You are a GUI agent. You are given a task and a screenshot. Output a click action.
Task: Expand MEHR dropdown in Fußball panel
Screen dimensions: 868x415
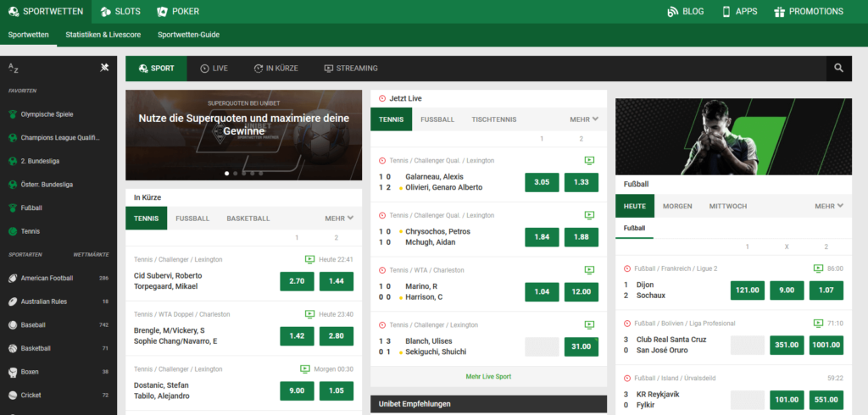point(829,206)
